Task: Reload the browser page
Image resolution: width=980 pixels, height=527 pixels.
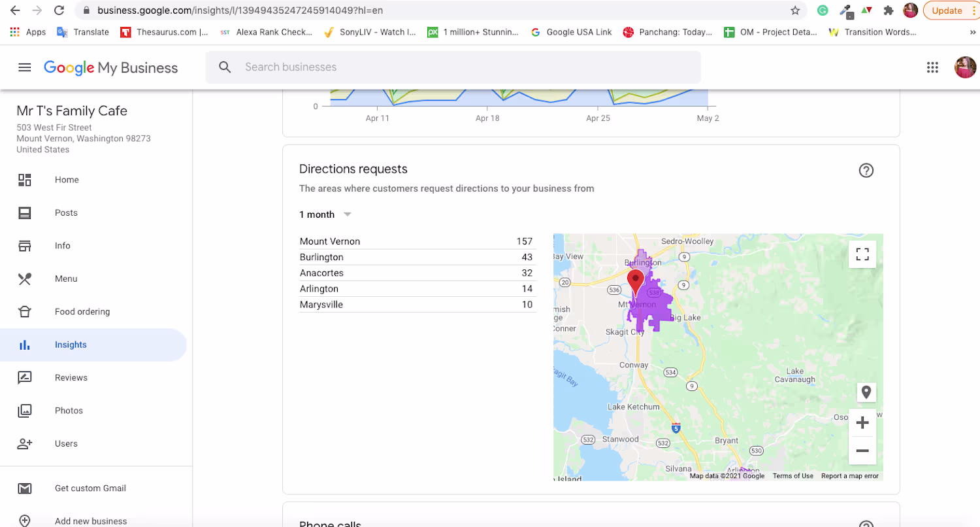Action: (x=59, y=10)
